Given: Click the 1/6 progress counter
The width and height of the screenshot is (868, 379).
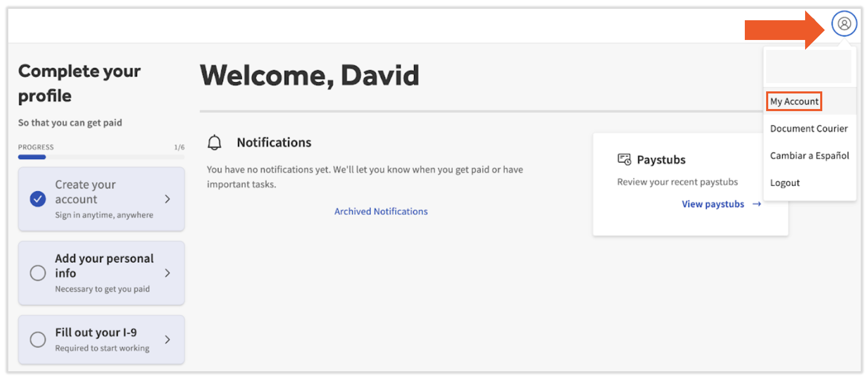Looking at the screenshot, I should point(180,147).
